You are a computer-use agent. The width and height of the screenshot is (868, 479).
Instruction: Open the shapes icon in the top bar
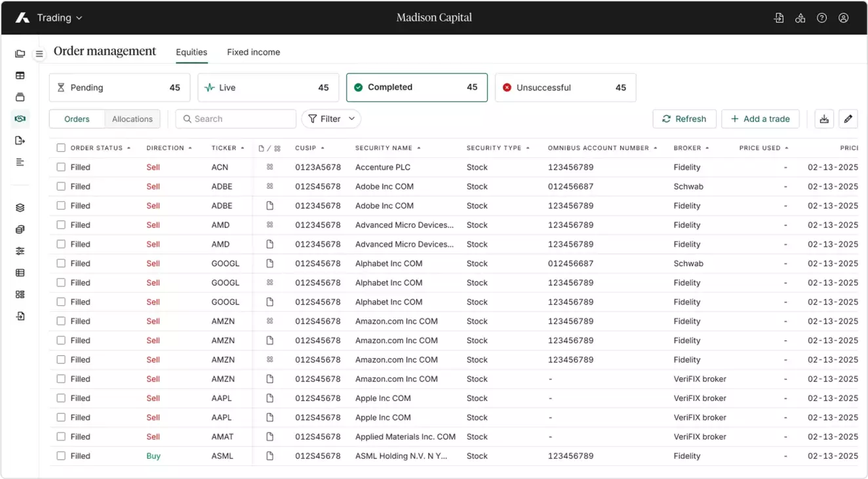click(800, 18)
